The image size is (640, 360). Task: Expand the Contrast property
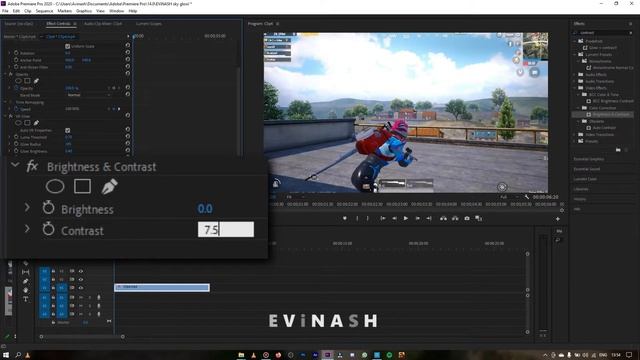[27, 229]
